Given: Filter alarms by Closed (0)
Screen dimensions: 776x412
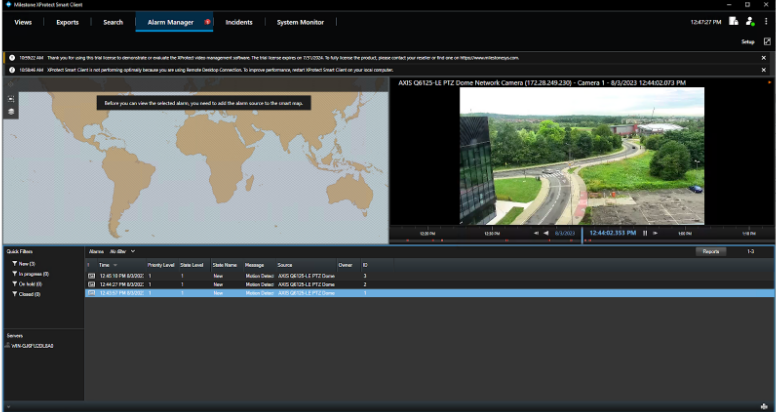Looking at the screenshot, I should click(26, 294).
